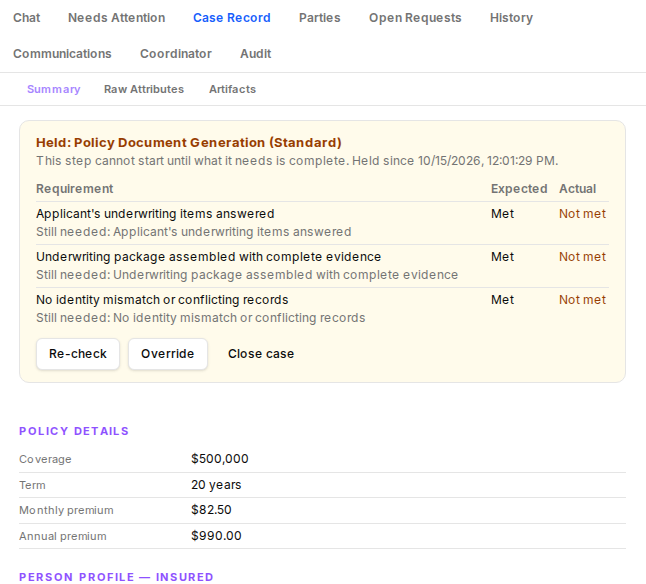Select the Summary sub-tab
The height and width of the screenshot is (584, 646).
(x=54, y=89)
